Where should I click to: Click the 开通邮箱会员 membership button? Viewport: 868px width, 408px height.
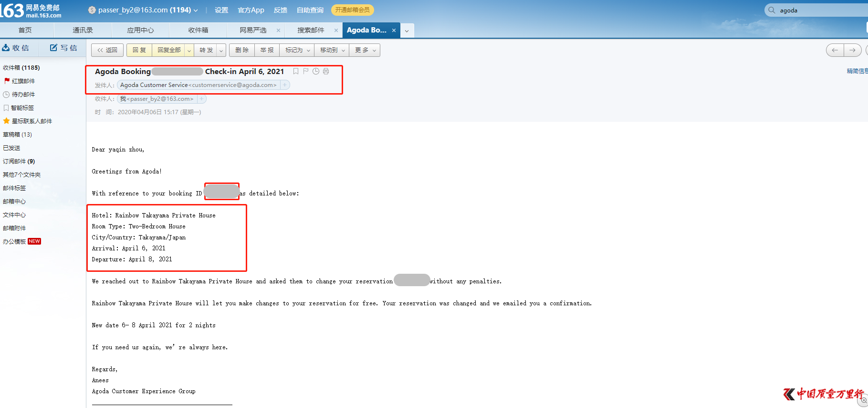(x=353, y=10)
